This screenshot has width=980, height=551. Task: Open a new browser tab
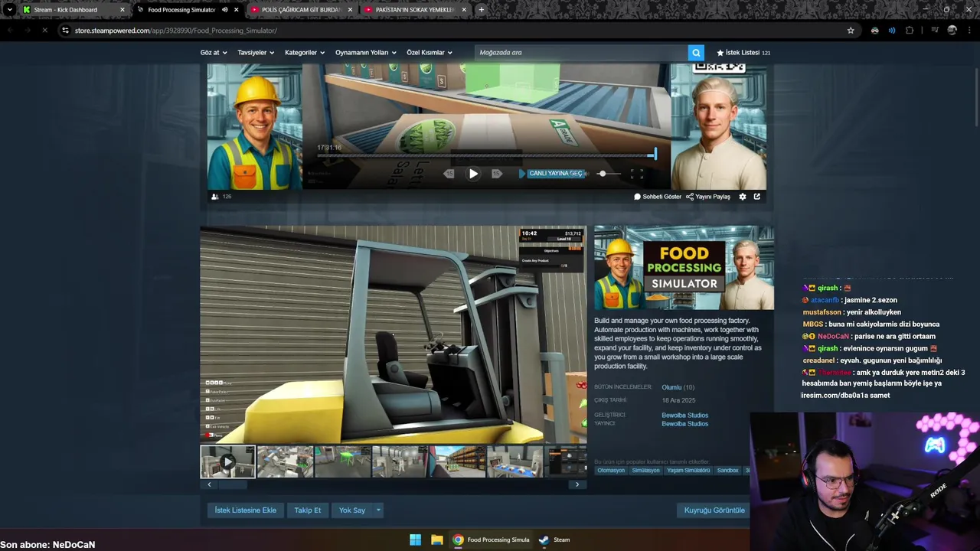(x=481, y=10)
